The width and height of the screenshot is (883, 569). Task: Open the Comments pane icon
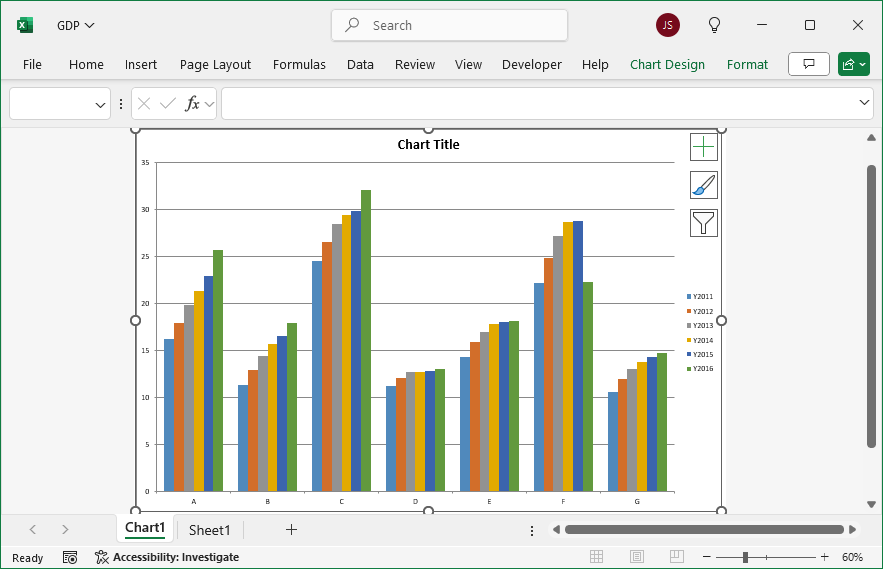[x=809, y=64]
